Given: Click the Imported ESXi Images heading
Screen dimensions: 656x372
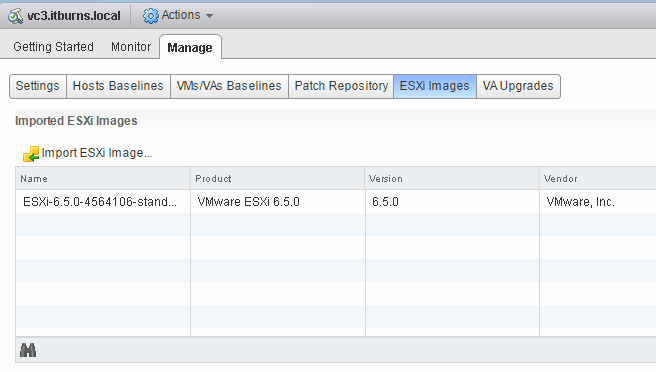Looking at the screenshot, I should pos(76,121).
